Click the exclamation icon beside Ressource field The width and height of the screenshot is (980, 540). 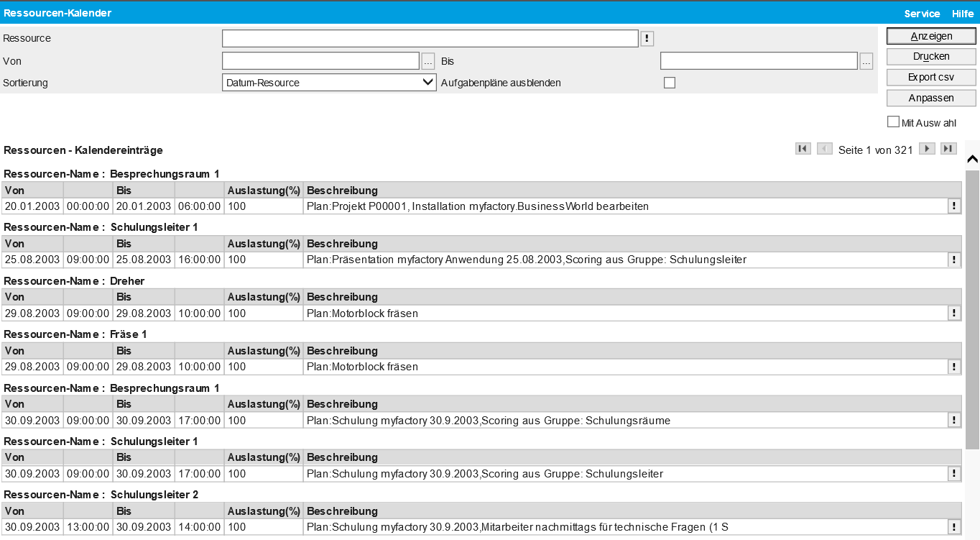click(647, 39)
